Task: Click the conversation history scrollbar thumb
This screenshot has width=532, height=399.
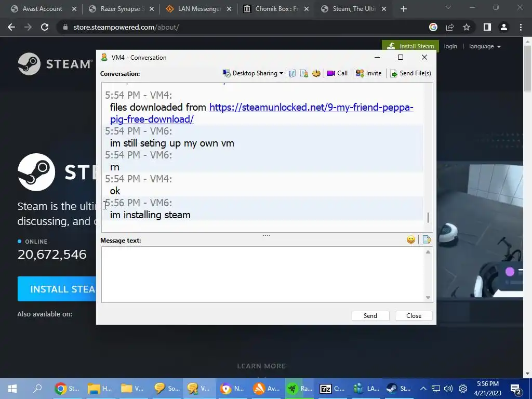Action: (x=428, y=218)
